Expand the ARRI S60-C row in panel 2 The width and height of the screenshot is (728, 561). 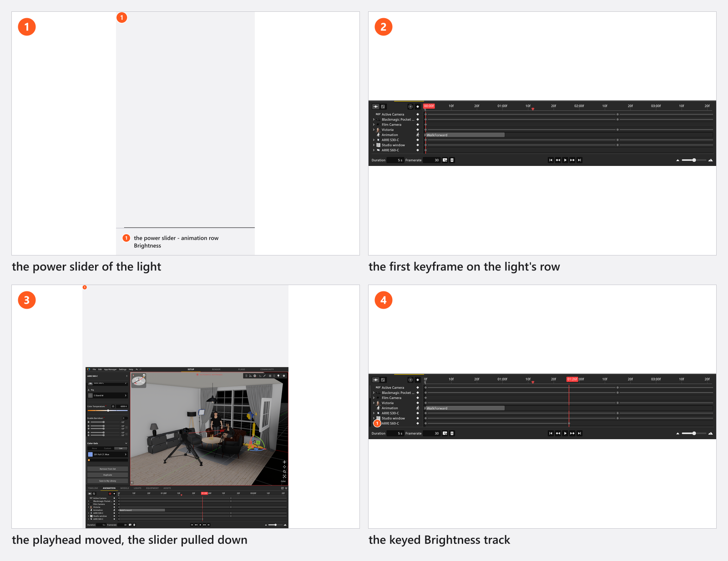(374, 150)
